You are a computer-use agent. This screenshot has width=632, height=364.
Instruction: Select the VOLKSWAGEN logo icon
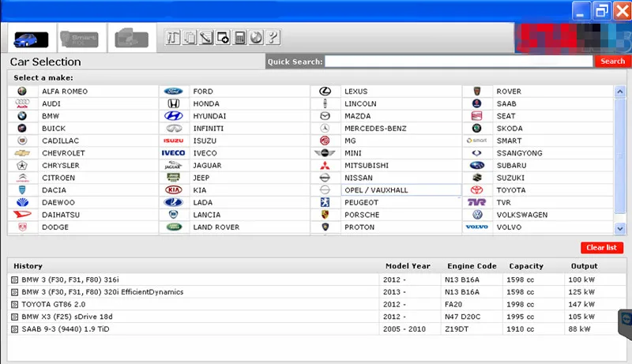point(477,215)
